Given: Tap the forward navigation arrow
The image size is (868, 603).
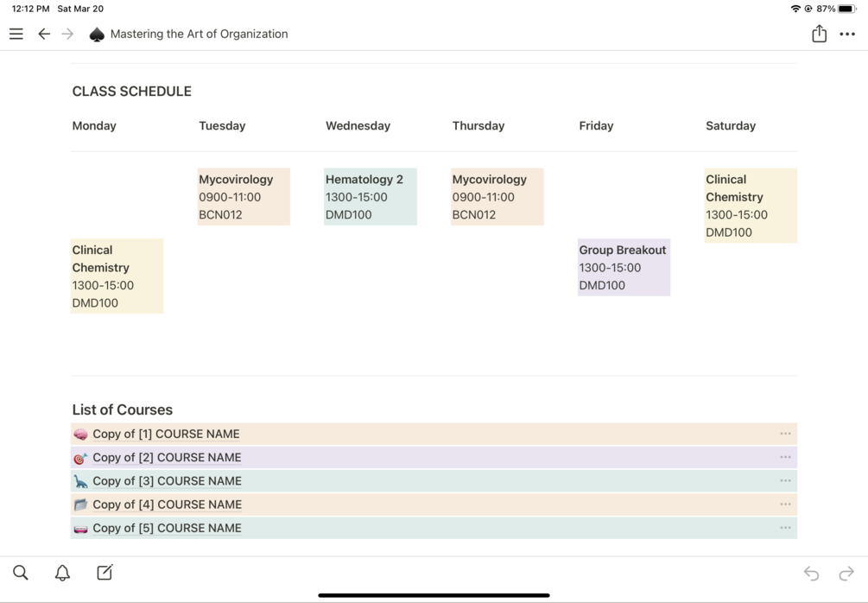Looking at the screenshot, I should [x=68, y=35].
